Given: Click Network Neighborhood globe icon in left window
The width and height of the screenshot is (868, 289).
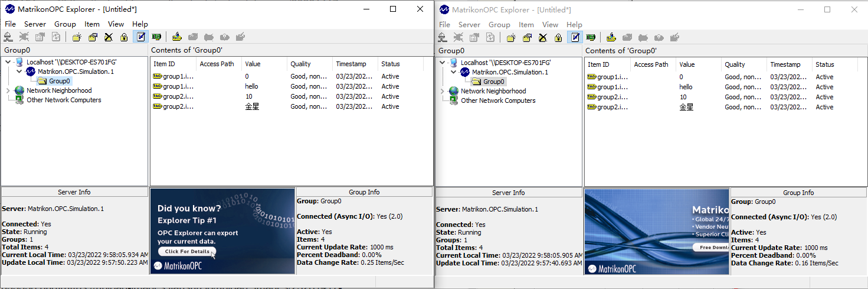Looking at the screenshot, I should pos(19,90).
